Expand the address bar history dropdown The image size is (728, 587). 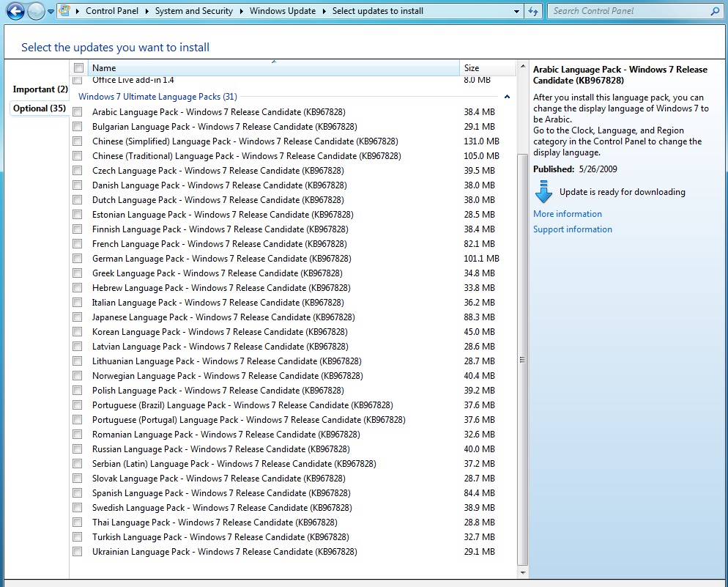pyautogui.click(x=516, y=12)
